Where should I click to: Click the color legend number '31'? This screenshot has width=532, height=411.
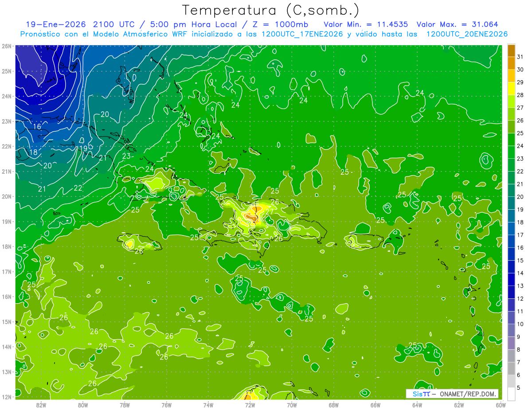520,56
